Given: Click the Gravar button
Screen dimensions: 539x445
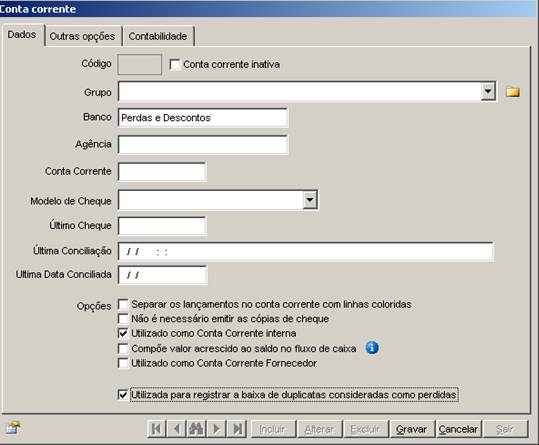Looking at the screenshot, I should pos(411,429).
